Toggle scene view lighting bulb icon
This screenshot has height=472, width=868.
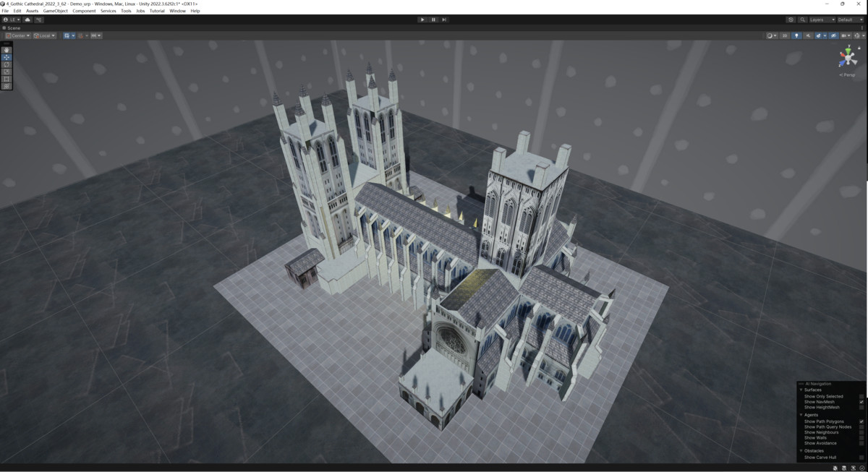click(x=796, y=35)
